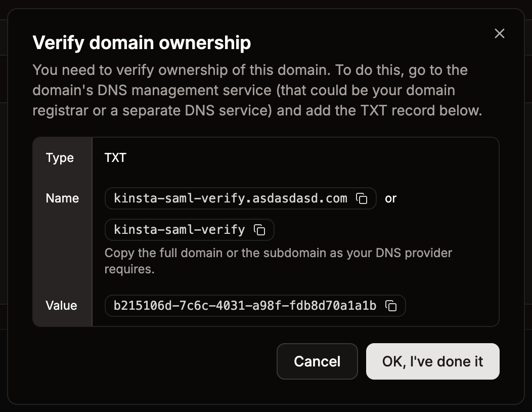Select the full domain name chip
The image size is (532, 412).
[x=230, y=198]
